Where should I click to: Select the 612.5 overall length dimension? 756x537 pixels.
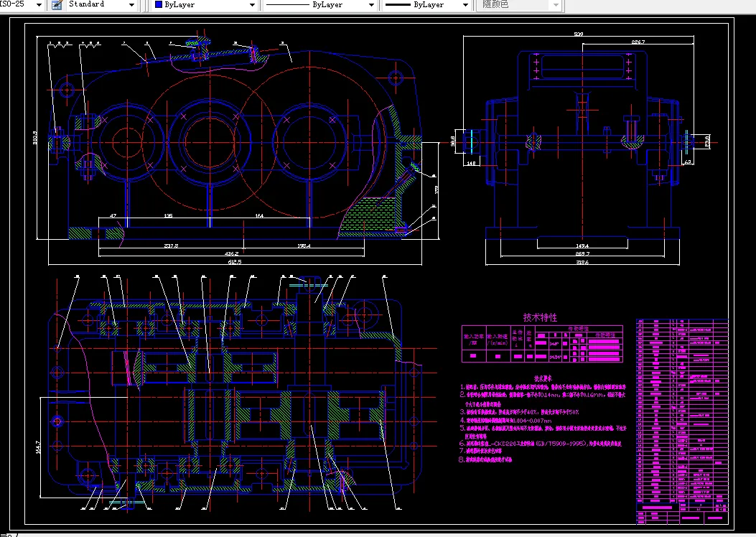click(x=234, y=262)
